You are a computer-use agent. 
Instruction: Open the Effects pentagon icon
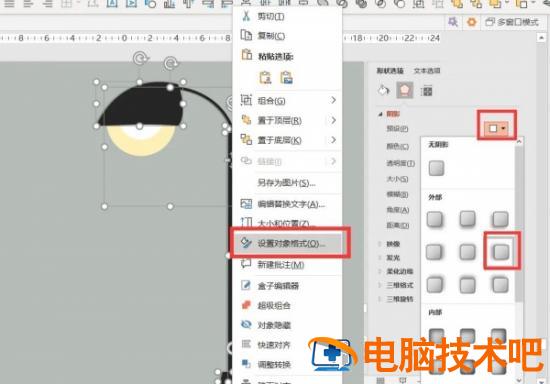point(405,90)
